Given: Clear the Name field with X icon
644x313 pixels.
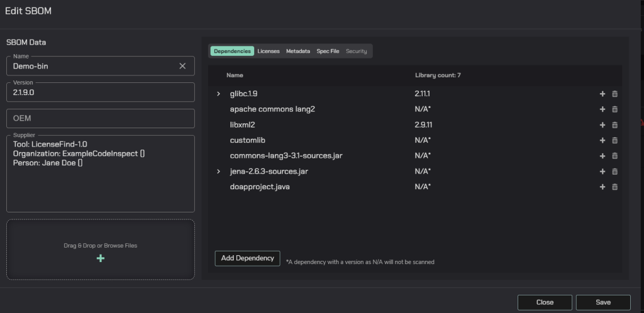Looking at the screenshot, I should tap(182, 66).
